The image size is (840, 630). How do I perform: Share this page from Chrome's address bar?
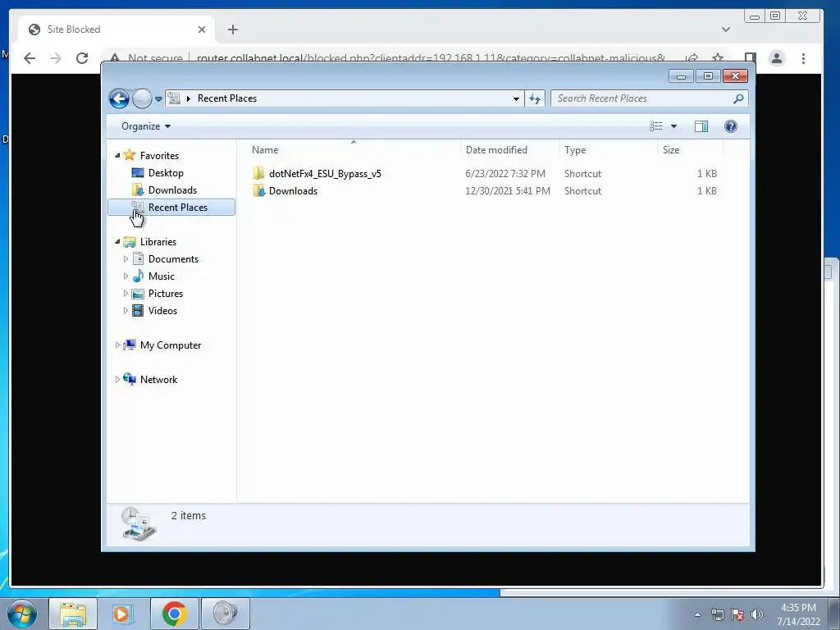692,58
